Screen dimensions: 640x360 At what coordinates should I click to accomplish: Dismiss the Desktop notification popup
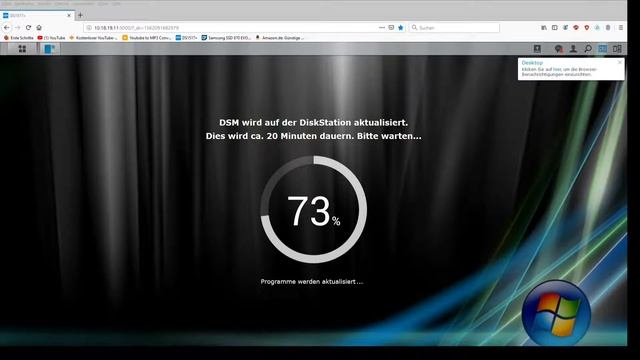(620, 62)
